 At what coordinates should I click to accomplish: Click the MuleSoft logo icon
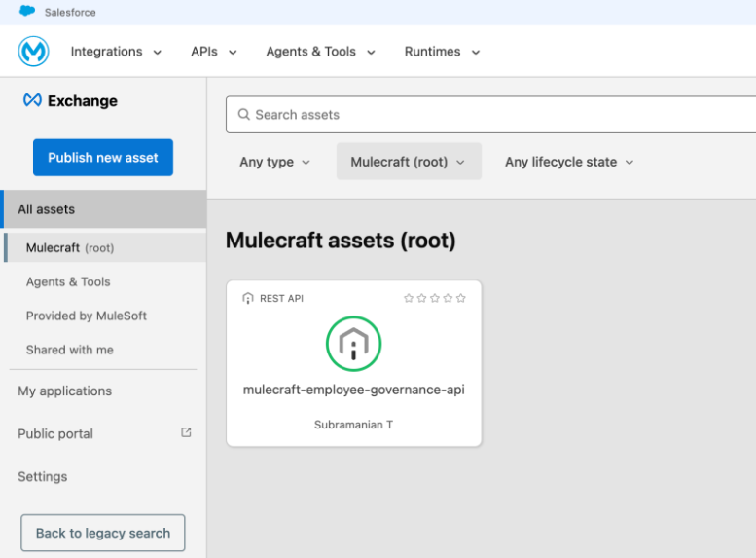[34, 52]
